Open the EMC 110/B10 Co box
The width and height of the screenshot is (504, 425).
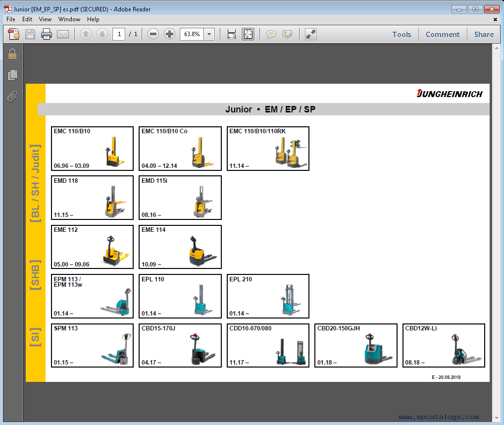click(x=180, y=149)
